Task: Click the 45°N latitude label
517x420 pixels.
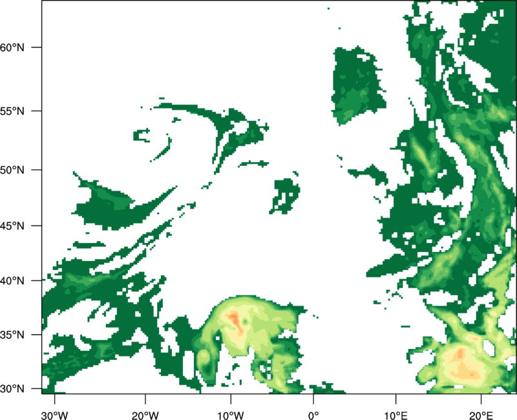Action: (x=12, y=226)
